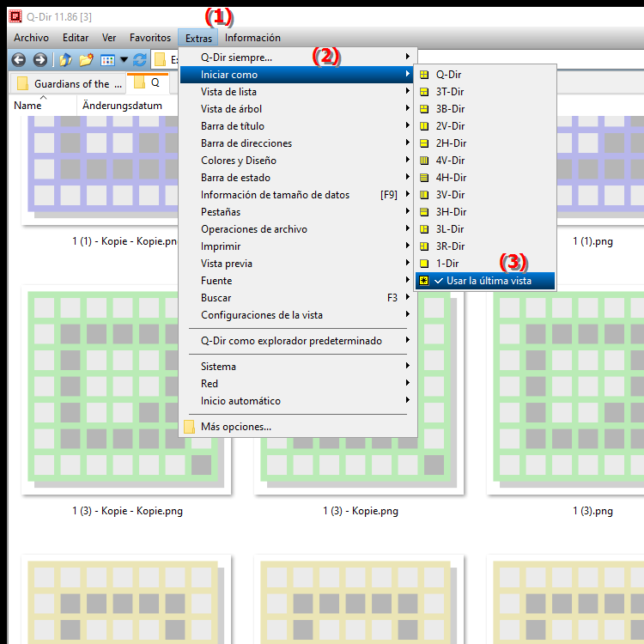Toggle the Usar la última vista checkmark
Viewport: 644px width, 644px height.
439,281
